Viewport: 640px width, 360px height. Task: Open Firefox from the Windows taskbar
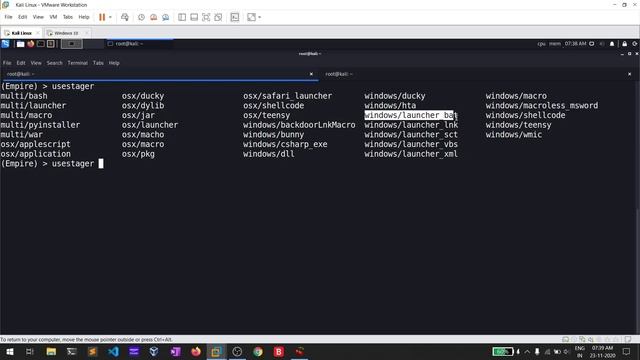pos(196,351)
